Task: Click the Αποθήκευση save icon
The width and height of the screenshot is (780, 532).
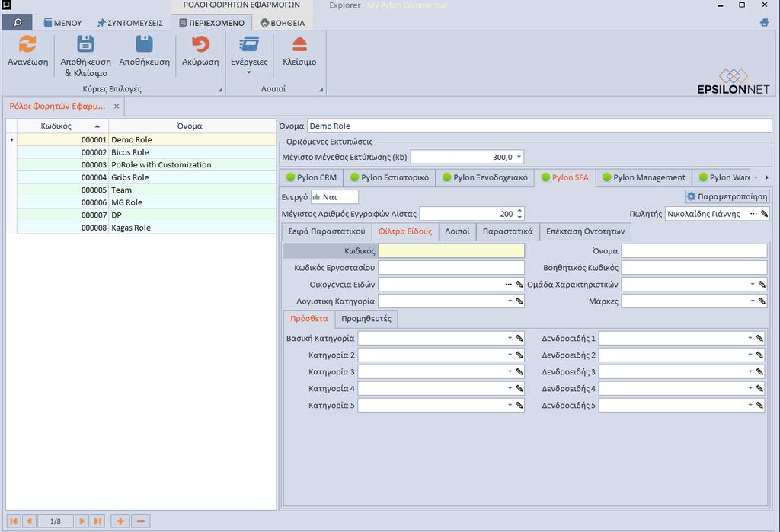Action: [144, 44]
